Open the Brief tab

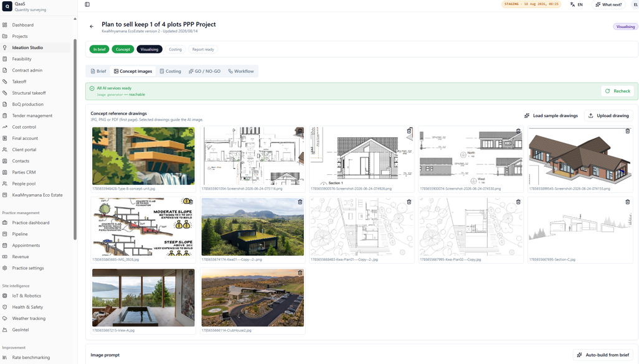(98, 72)
